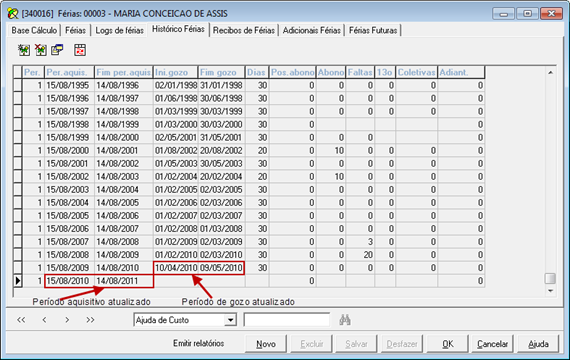Click scrollbar down arrow of the grid

click(550, 291)
